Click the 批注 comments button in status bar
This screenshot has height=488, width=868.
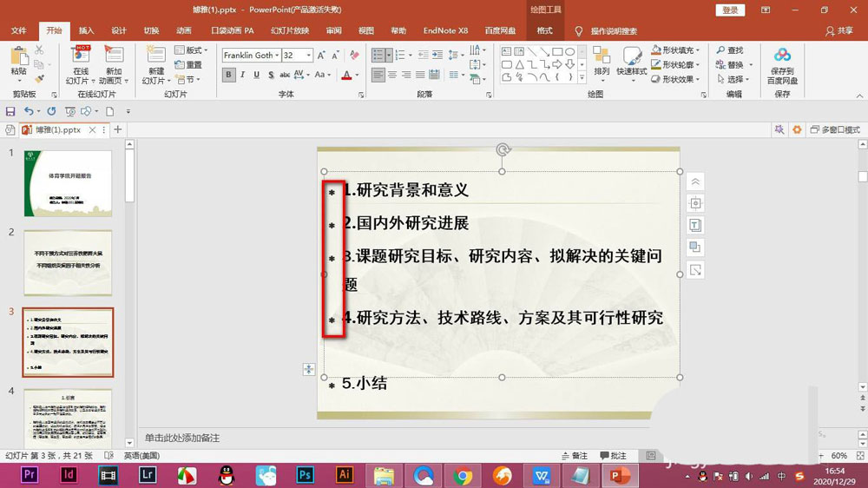[x=614, y=455]
